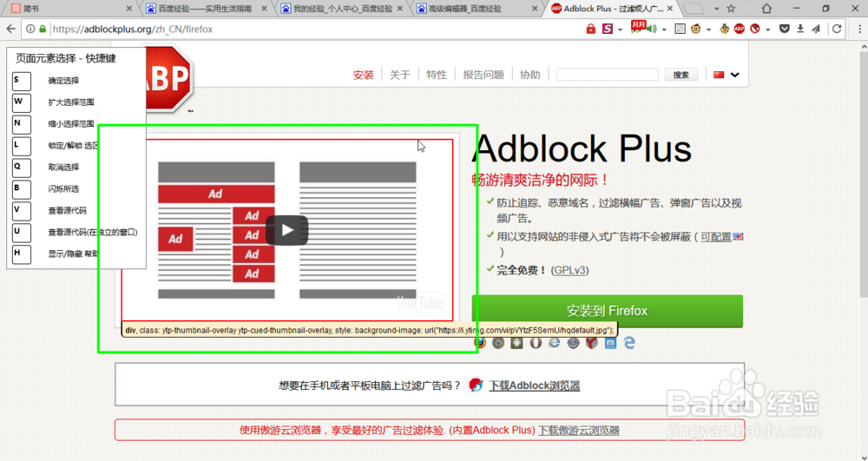This screenshot has height=461, width=868.
Task: Go to home page icon
Action: (x=766, y=9)
